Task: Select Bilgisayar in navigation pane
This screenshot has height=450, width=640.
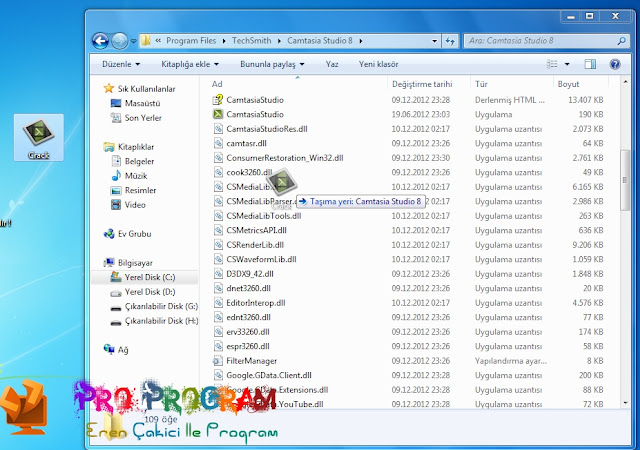Action: (x=128, y=263)
